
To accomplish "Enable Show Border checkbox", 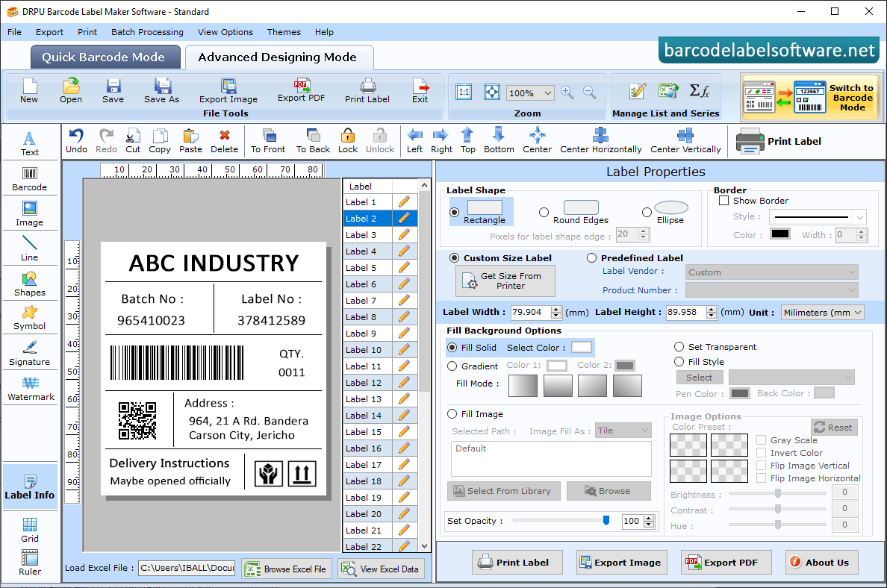I will click(723, 200).
